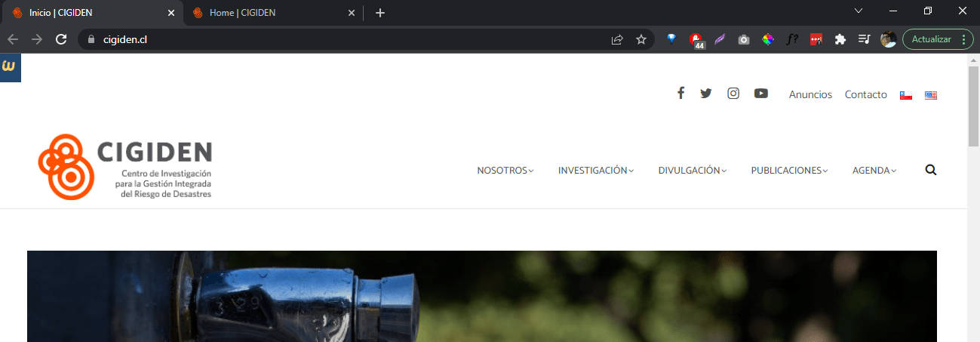Switch site language with US flag
This screenshot has width=980, height=342.
pos(931,95)
